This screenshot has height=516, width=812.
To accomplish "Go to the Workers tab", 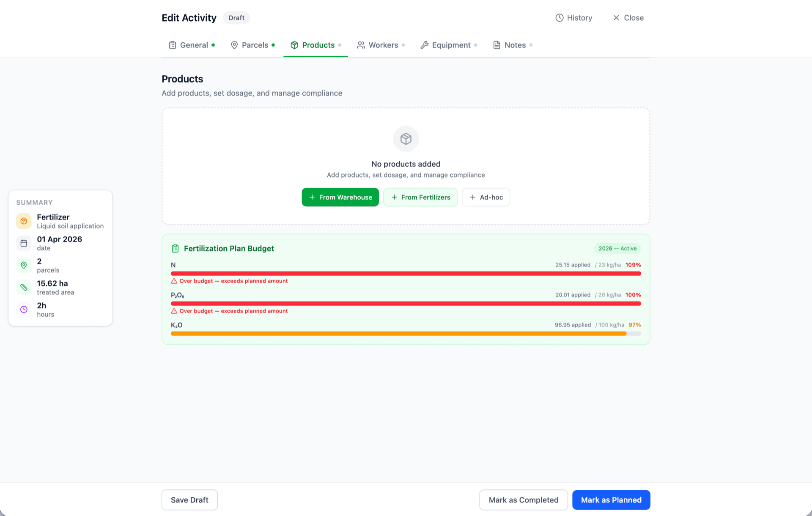I will click(381, 45).
